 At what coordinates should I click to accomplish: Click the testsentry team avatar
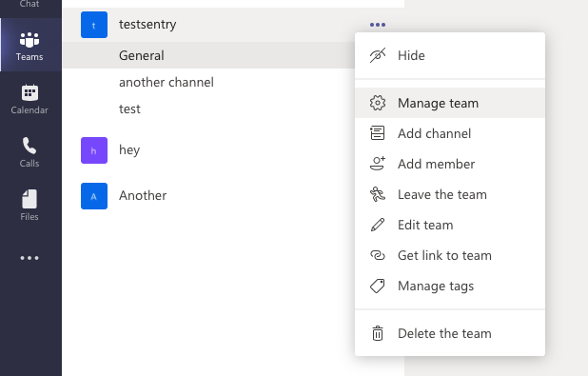click(x=94, y=25)
